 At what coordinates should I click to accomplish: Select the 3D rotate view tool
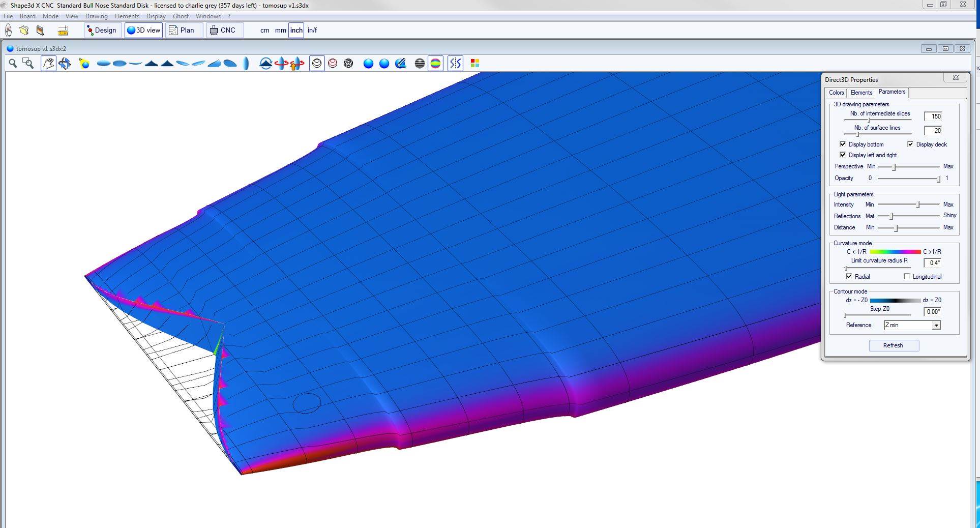(65, 63)
